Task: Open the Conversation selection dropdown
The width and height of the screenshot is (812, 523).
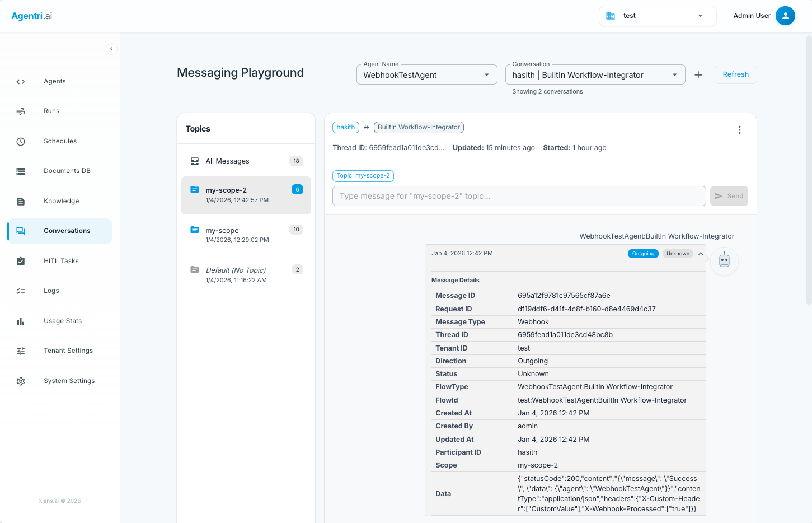Action: pyautogui.click(x=595, y=74)
